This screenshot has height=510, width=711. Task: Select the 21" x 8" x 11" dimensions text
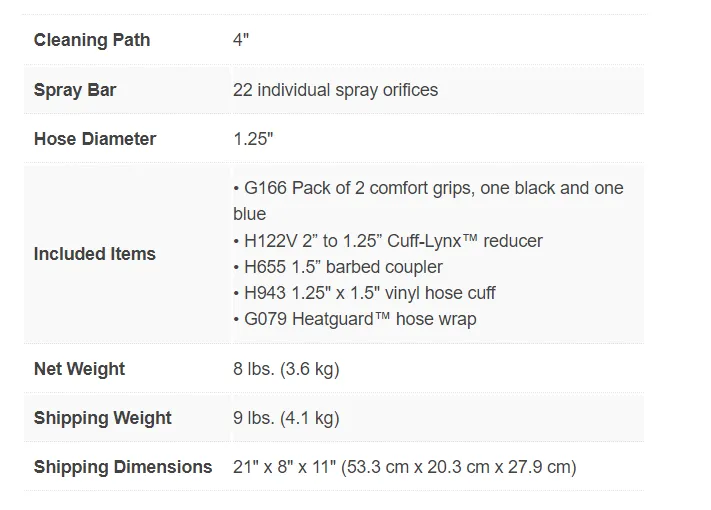(284, 467)
